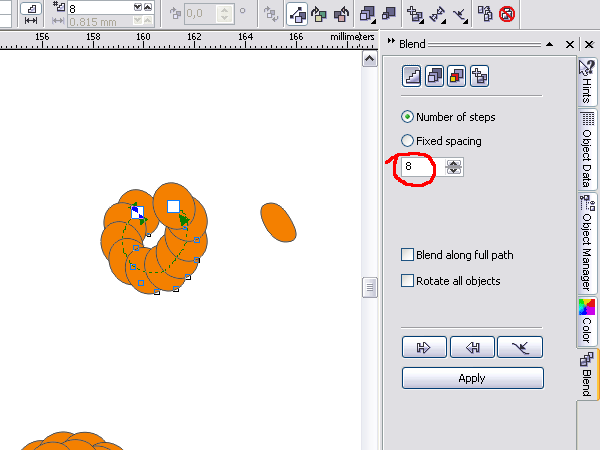
Task: Click the blend direction spinner arrows
Action: click(225, 14)
